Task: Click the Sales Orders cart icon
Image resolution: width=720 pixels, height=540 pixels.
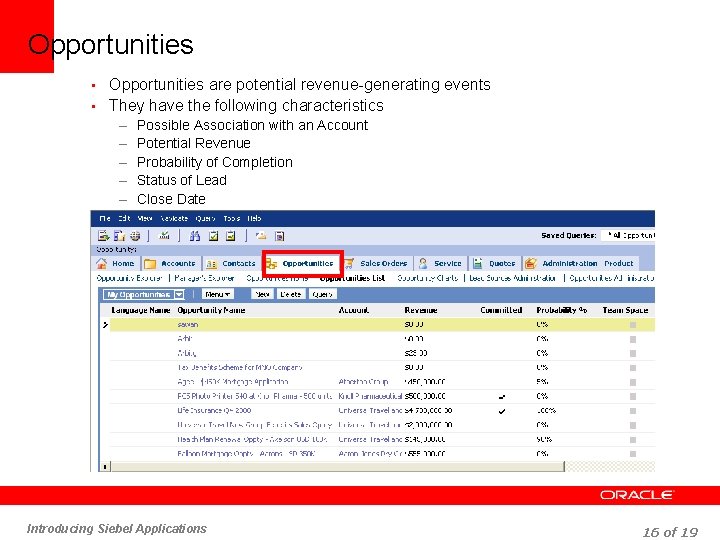Action: click(349, 263)
